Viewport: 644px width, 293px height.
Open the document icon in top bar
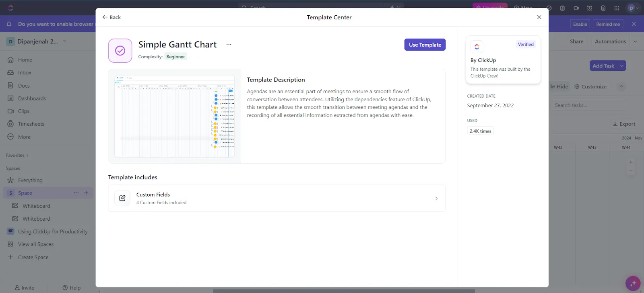603,8
